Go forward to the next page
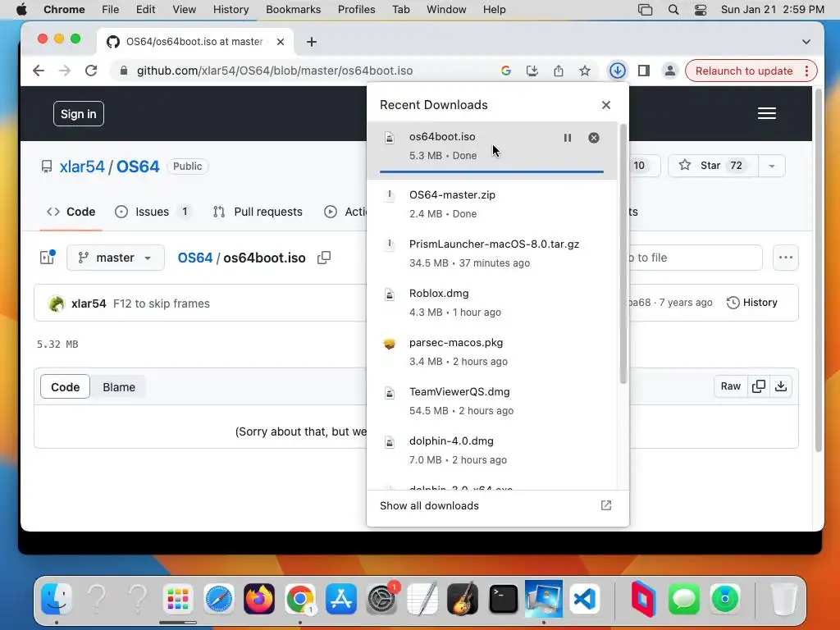The image size is (840, 630). click(x=65, y=71)
